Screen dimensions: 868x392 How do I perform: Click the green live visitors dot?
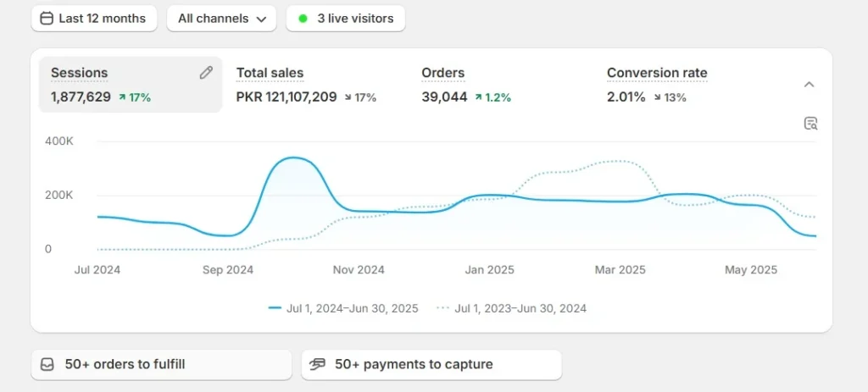point(303,19)
